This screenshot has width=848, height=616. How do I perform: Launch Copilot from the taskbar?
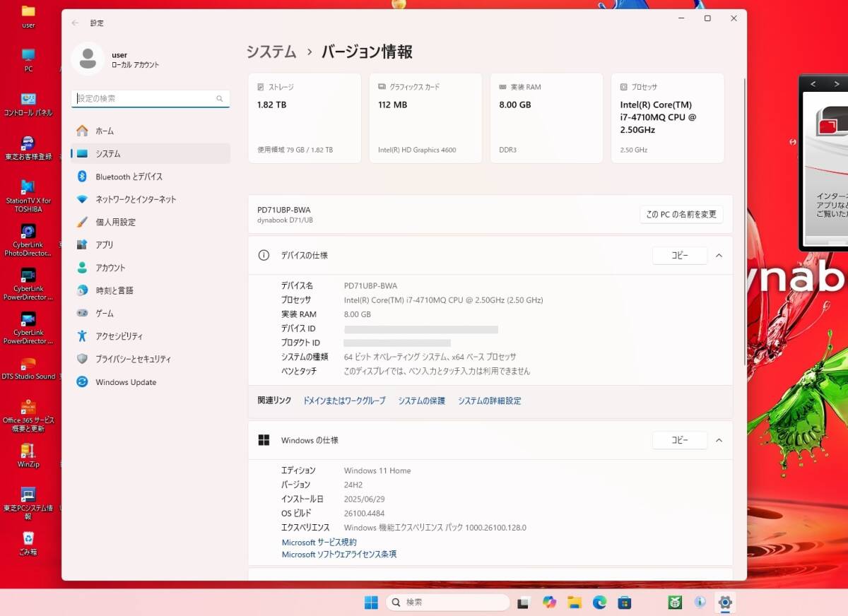pos(549,603)
